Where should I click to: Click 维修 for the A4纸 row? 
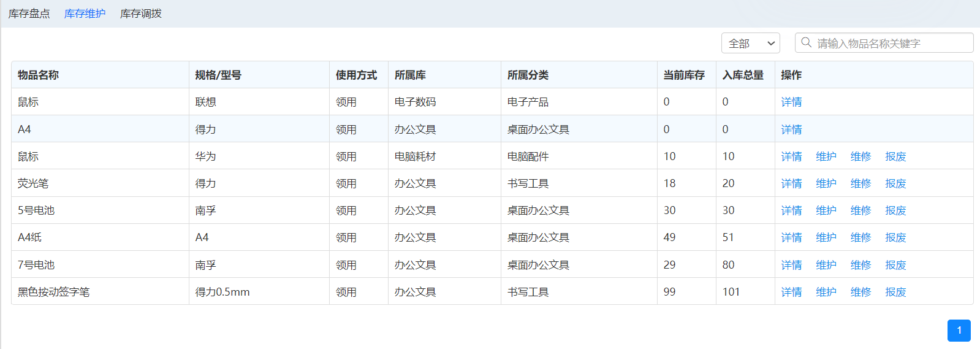(860, 237)
